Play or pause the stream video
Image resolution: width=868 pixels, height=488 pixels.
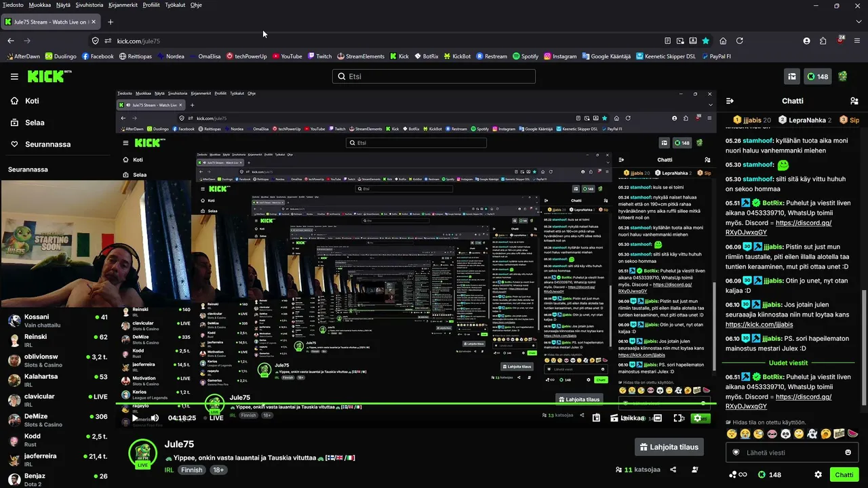pyautogui.click(x=134, y=418)
